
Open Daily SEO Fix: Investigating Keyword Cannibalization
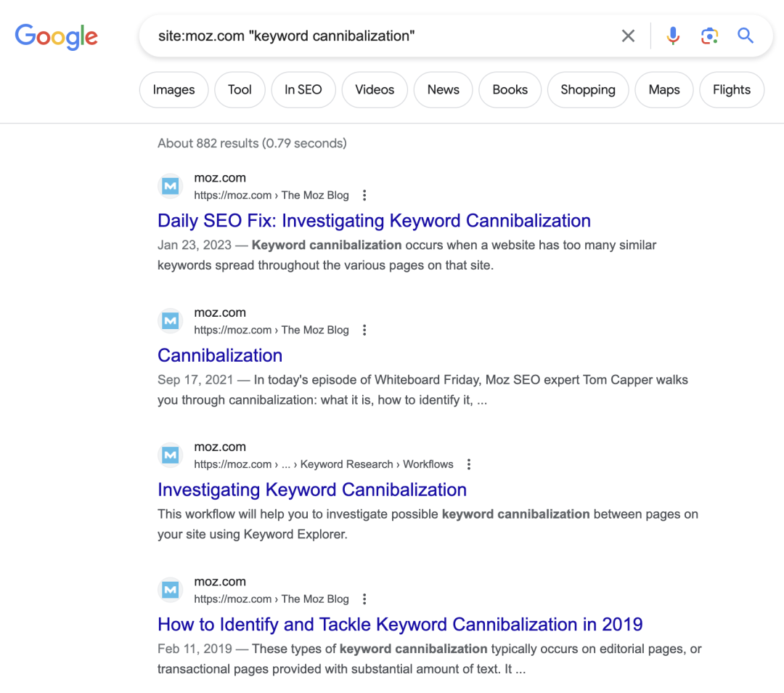(374, 221)
